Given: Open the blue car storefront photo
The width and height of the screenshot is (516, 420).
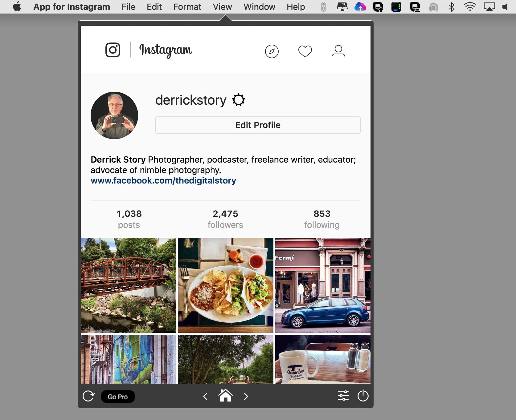Looking at the screenshot, I should [x=323, y=285].
